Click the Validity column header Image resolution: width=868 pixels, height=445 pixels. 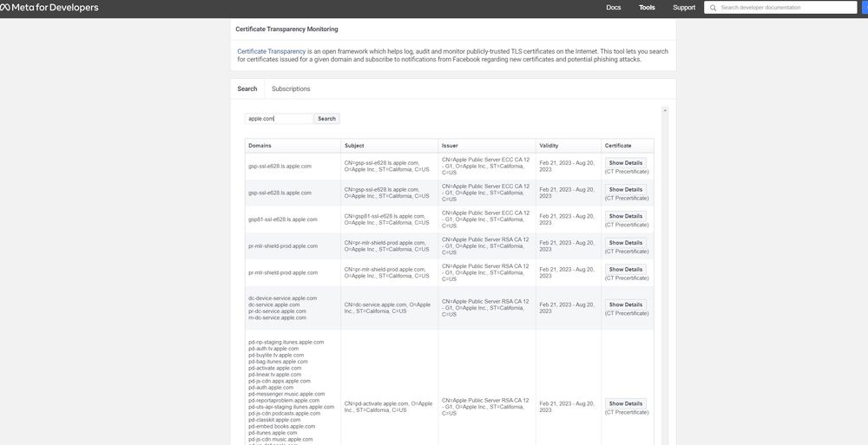click(549, 146)
